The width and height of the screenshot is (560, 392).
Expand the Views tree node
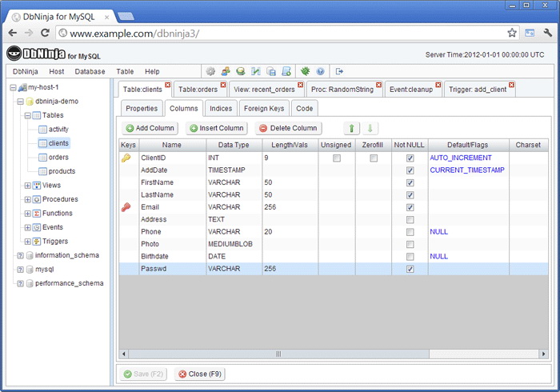click(x=27, y=186)
